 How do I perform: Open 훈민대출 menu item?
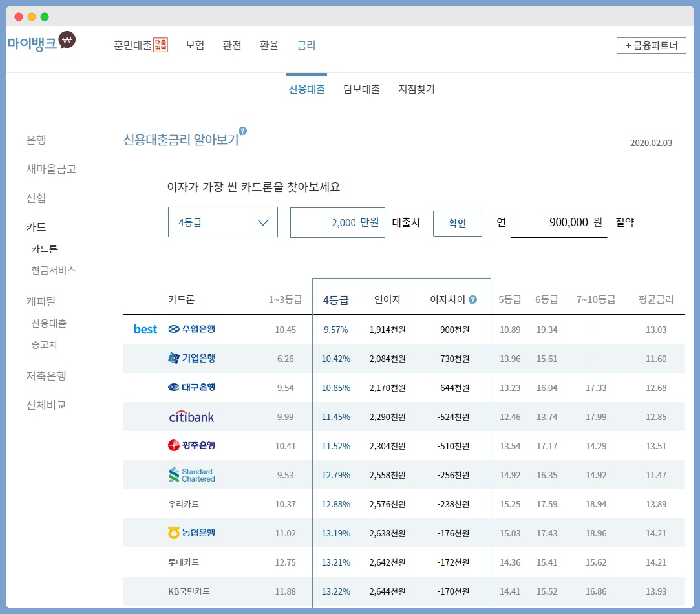pyautogui.click(x=133, y=45)
